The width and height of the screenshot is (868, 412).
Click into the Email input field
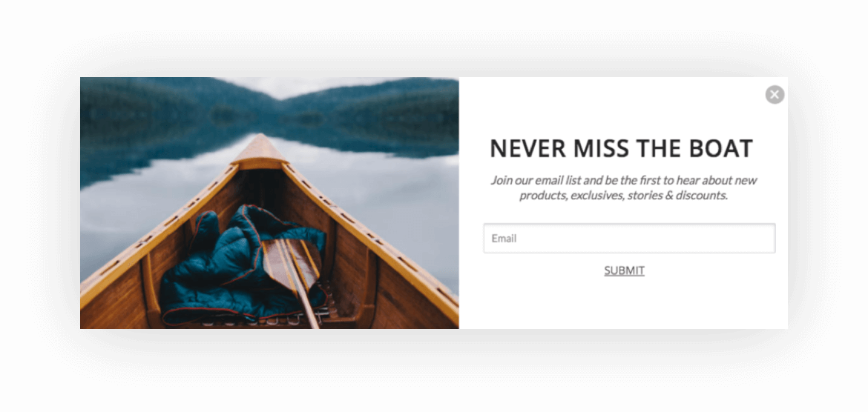tap(629, 239)
